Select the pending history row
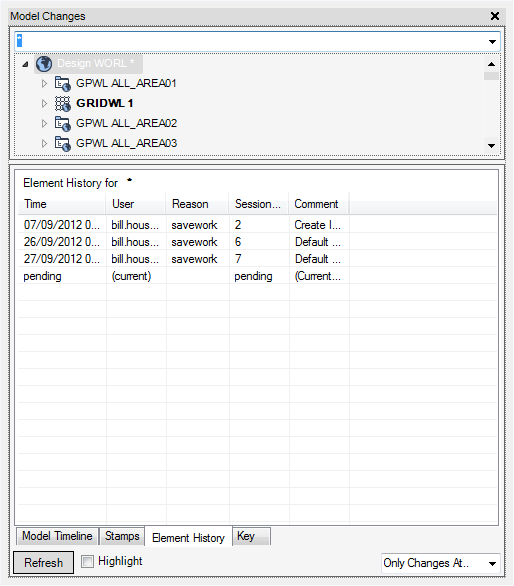Screen dimensions: 514x586 [x=257, y=276]
